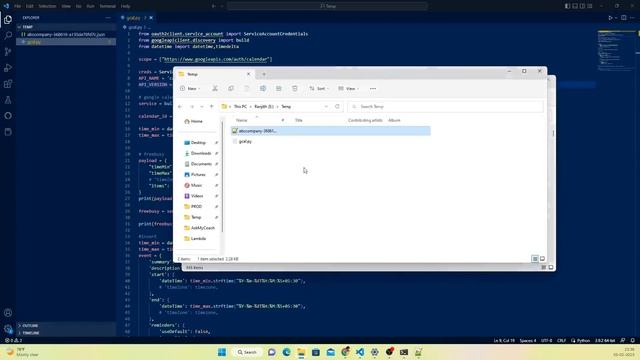The height and width of the screenshot is (360, 640).
Task: Open Terminal menu in VS Code
Action: pyautogui.click(x=108, y=6)
